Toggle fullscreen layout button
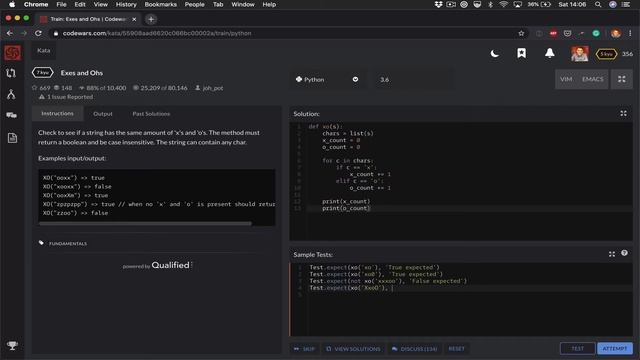 pos(621,79)
